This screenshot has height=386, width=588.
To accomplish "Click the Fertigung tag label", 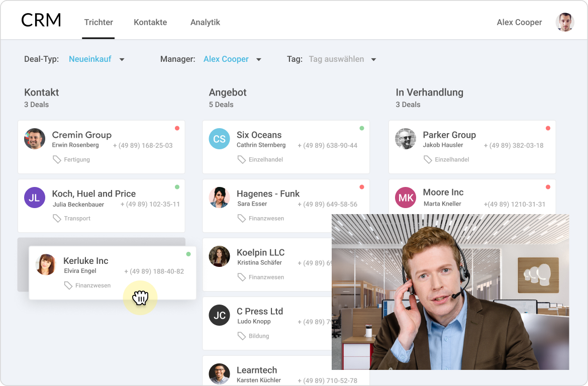I will tap(77, 159).
